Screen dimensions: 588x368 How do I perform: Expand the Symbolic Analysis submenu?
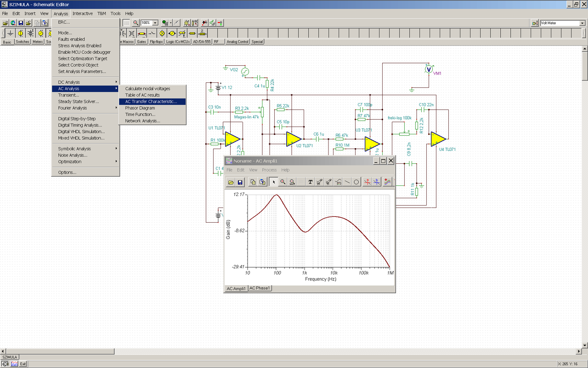pos(85,149)
